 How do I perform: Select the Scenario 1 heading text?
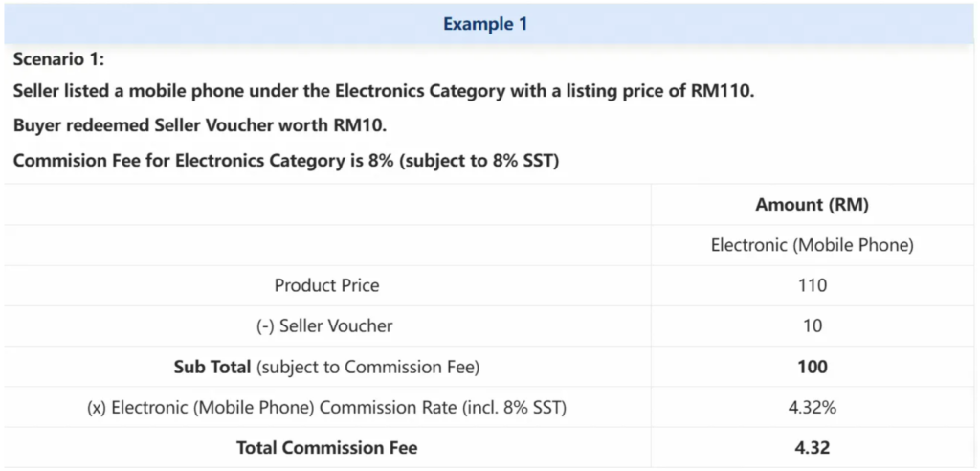pos(60,60)
